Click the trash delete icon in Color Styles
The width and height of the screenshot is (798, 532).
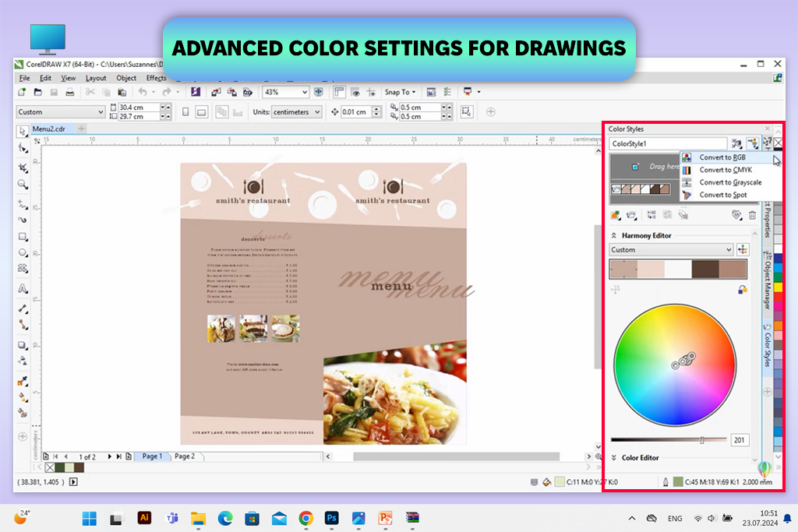[752, 216]
